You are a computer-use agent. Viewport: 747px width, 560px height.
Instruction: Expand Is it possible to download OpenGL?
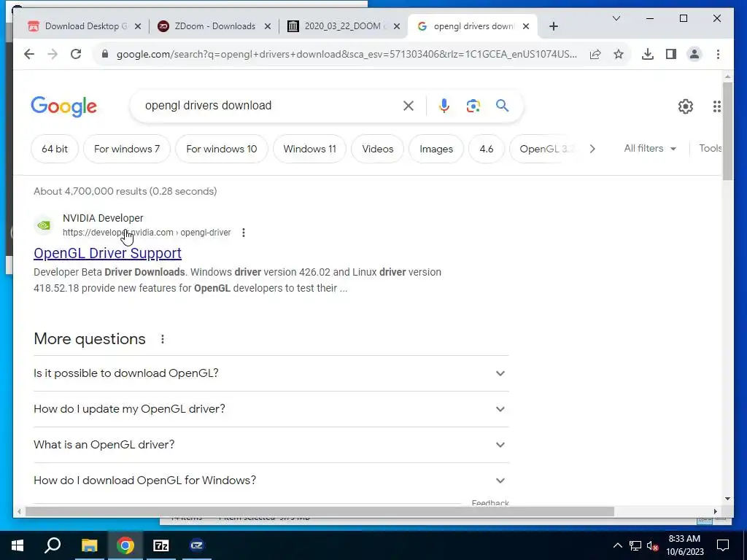coord(271,373)
